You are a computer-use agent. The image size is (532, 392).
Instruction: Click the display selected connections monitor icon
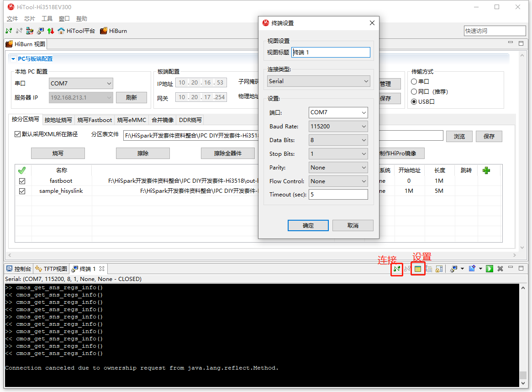click(453, 269)
